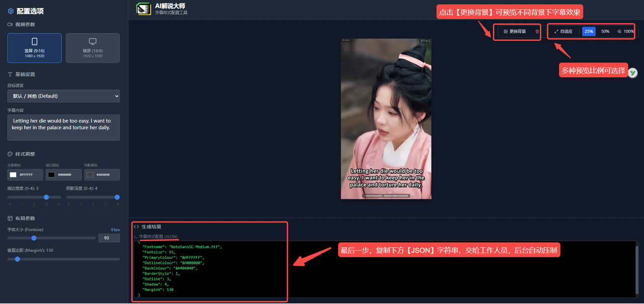Click the 字体大小 (Fontsize) slider handle
The height and width of the screenshot is (304, 644).
[34, 238]
